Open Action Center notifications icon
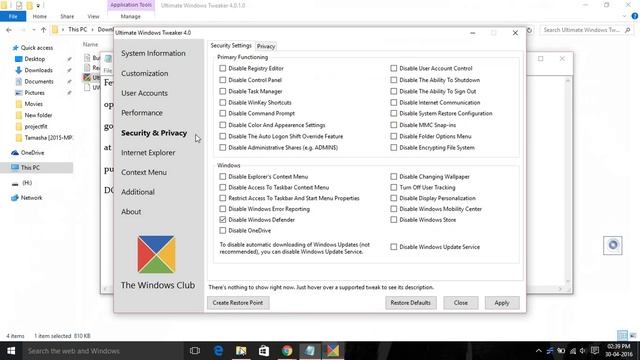Image resolution: width=640 pixels, height=360 pixels. [x=595, y=351]
